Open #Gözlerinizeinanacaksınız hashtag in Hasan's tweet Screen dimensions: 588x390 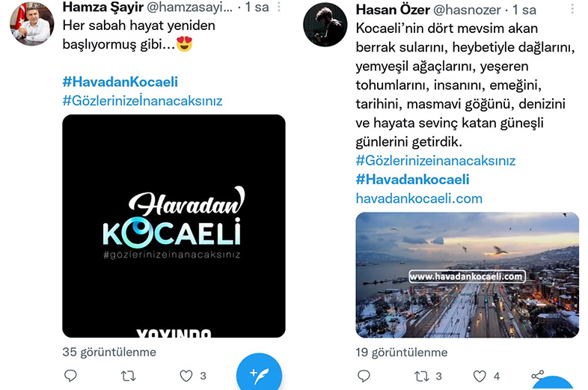[435, 161]
